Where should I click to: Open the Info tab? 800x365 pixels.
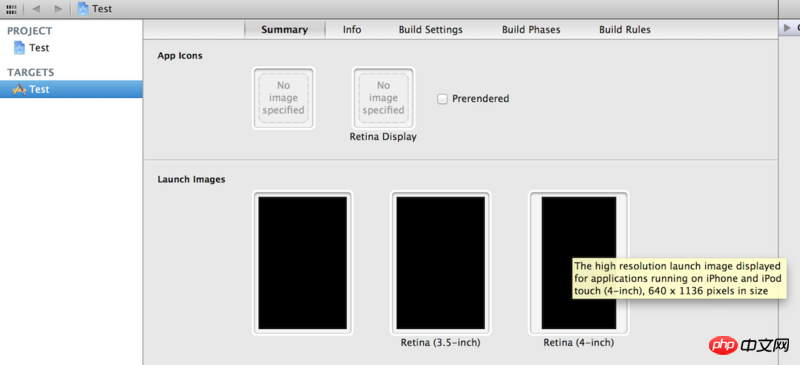pos(352,30)
